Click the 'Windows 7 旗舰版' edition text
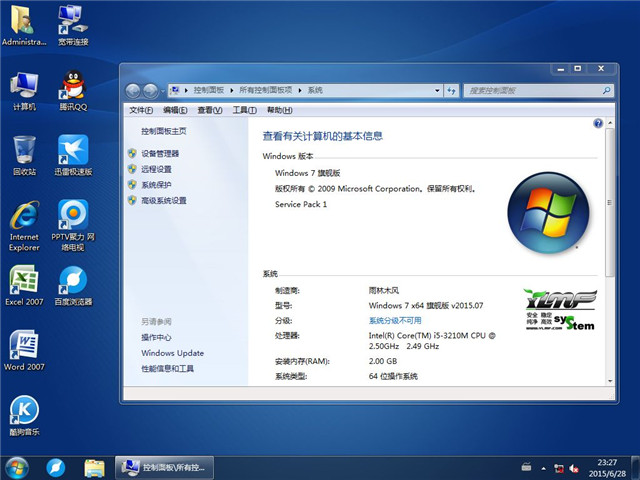640x480 pixels. coord(307,173)
